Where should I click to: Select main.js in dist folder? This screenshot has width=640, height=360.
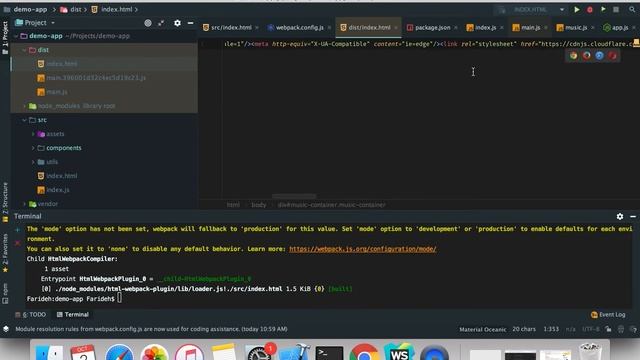(57, 92)
